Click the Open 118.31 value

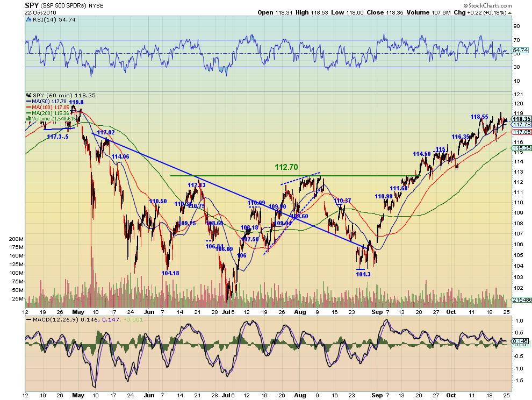point(275,12)
